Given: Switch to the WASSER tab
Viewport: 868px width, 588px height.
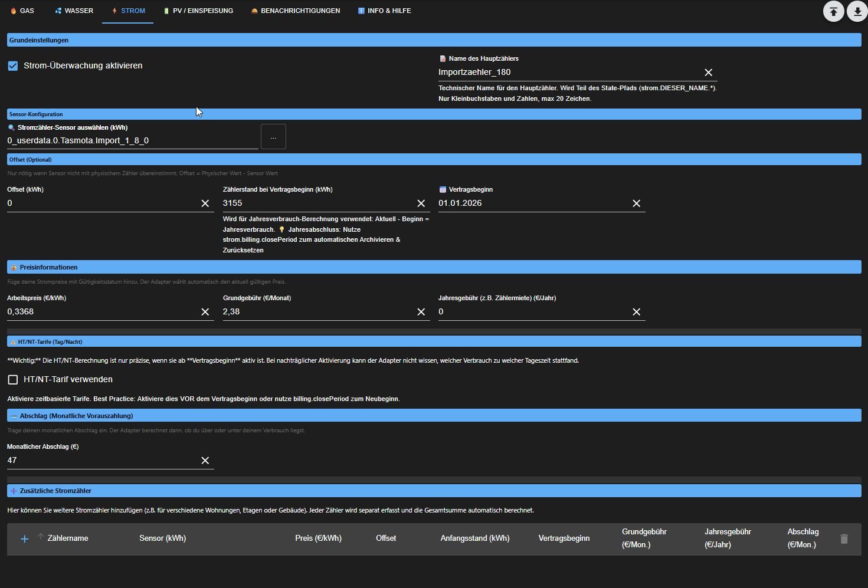Looking at the screenshot, I should [x=74, y=11].
